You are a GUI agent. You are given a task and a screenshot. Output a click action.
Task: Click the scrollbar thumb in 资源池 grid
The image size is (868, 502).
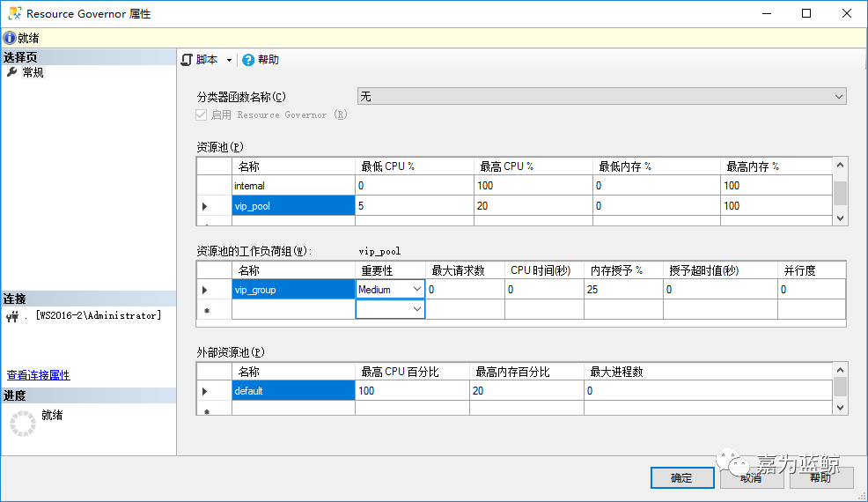coord(841,193)
